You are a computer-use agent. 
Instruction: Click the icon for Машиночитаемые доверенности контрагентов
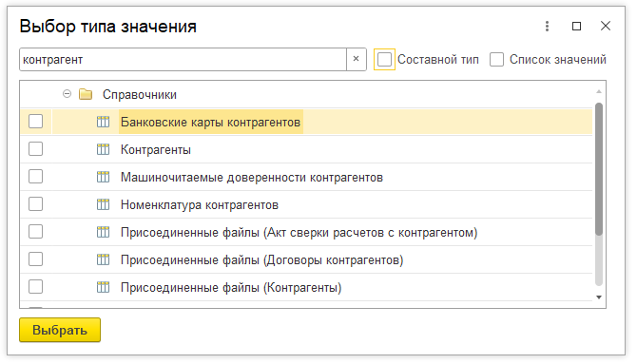pyautogui.click(x=104, y=177)
